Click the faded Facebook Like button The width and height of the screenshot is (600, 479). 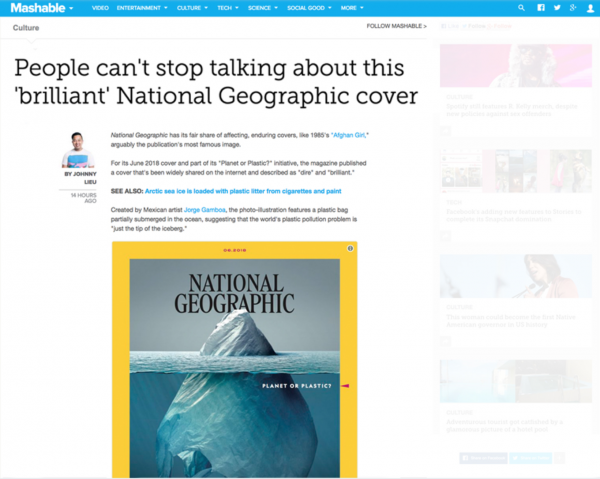450,26
